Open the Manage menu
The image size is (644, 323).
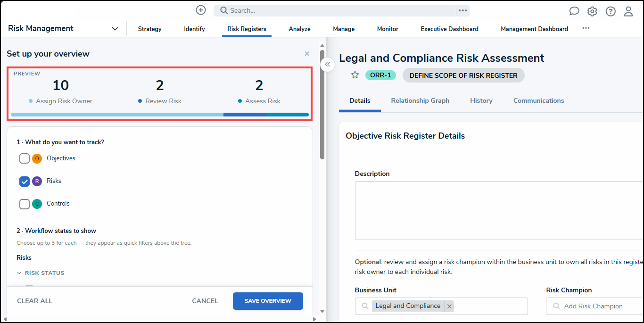(344, 29)
